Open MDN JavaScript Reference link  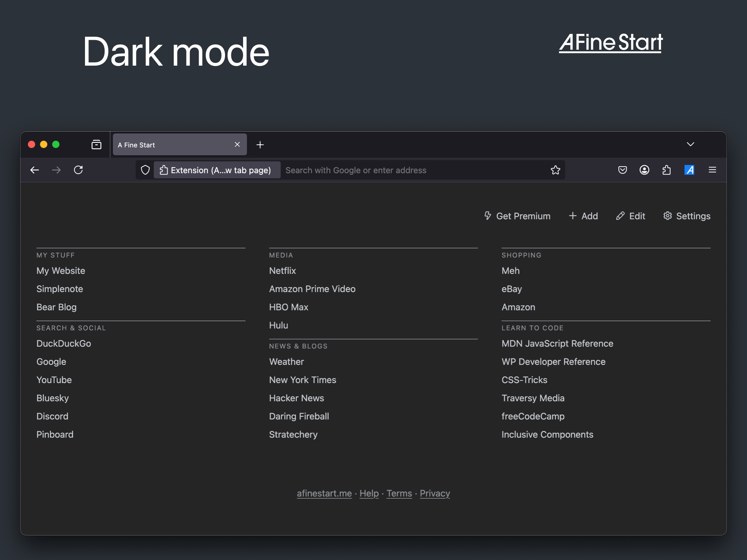(557, 344)
